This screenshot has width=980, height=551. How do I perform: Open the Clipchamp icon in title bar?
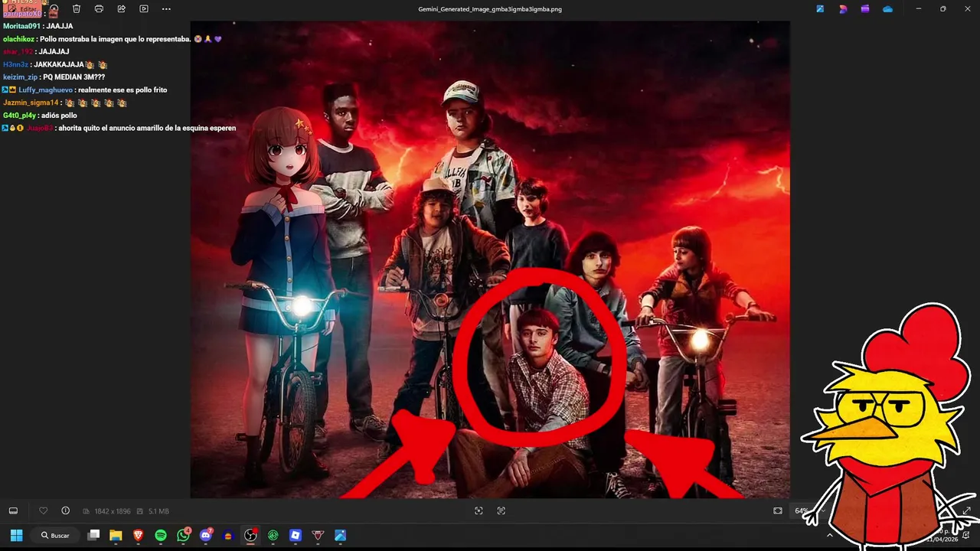click(x=865, y=8)
